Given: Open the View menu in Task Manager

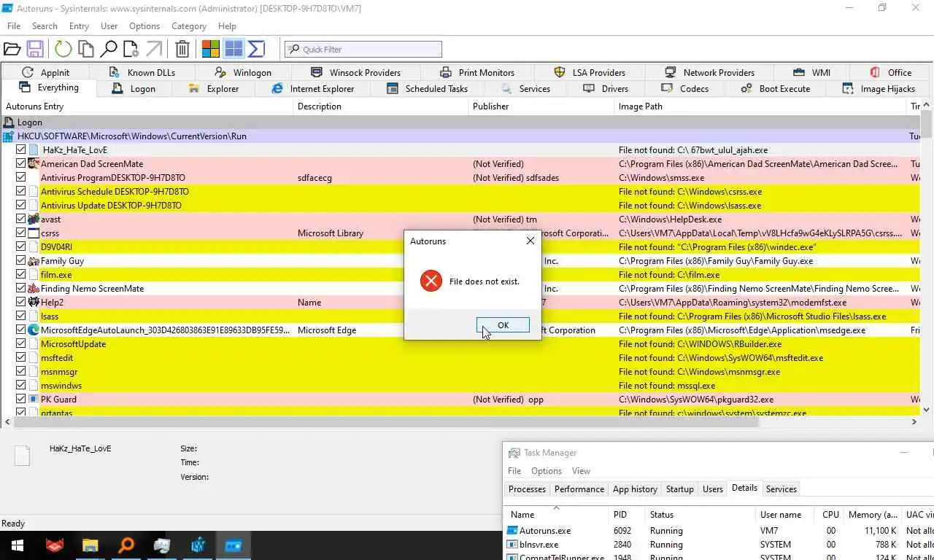Looking at the screenshot, I should (x=581, y=470).
